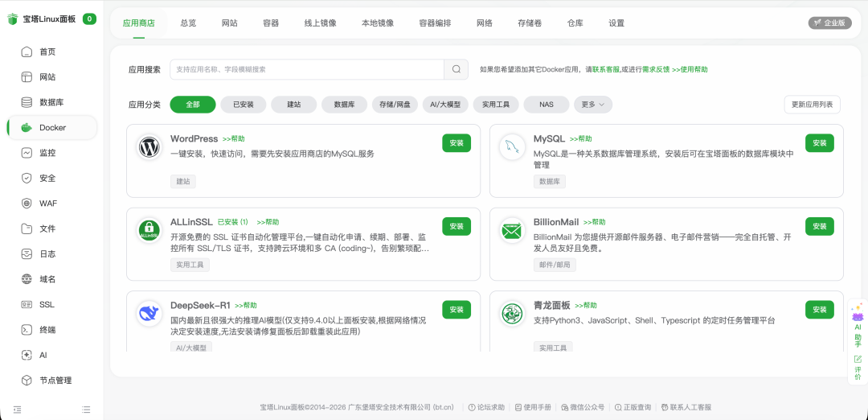Click the DeepSeek-R1 whale logo
This screenshot has height=420, width=868.
click(149, 314)
